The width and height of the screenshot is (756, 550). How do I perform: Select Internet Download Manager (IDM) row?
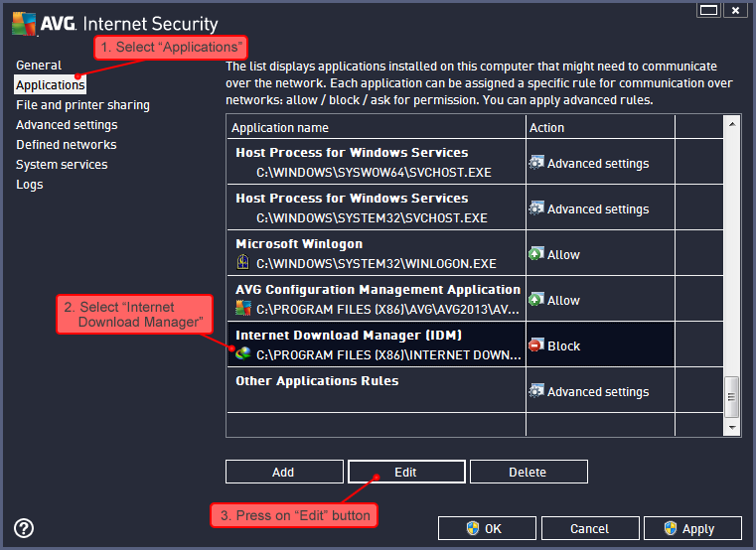(x=475, y=345)
